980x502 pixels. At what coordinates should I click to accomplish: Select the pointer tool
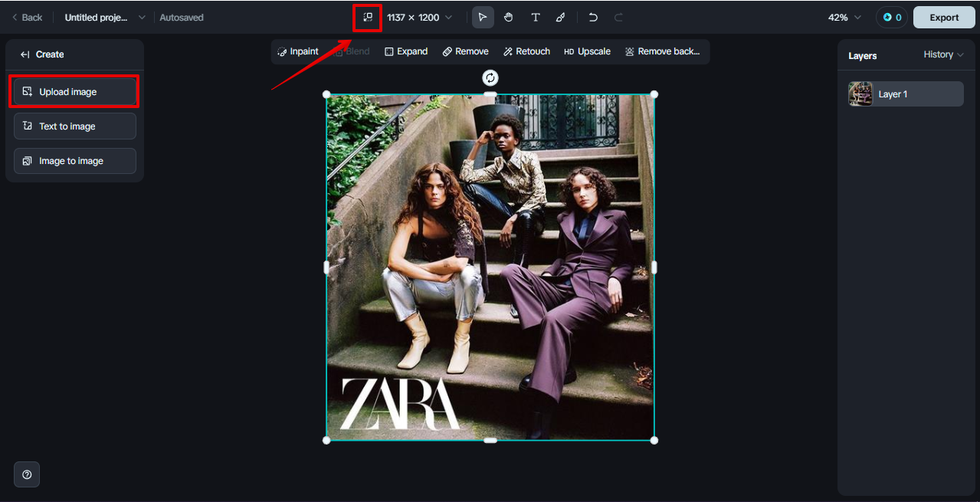click(x=483, y=17)
